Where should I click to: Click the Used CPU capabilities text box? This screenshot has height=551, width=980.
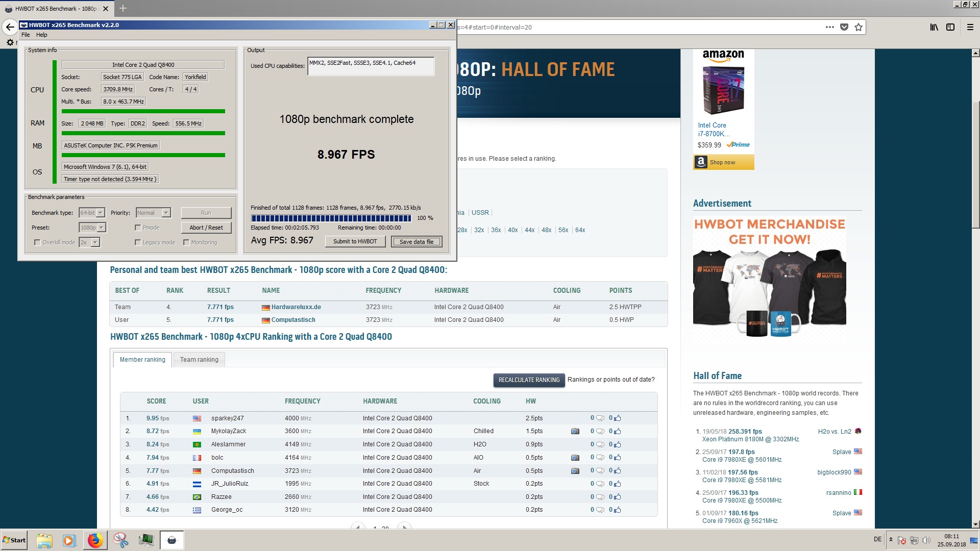point(371,66)
